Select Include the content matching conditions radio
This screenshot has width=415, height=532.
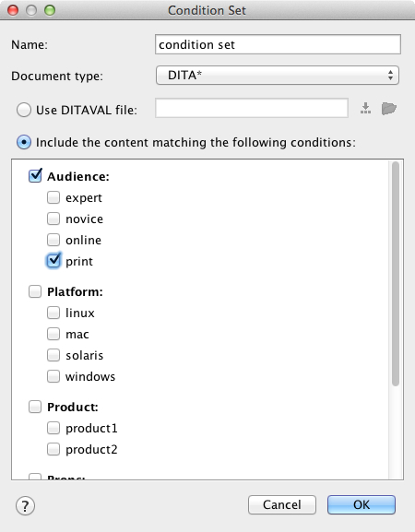click(x=24, y=142)
